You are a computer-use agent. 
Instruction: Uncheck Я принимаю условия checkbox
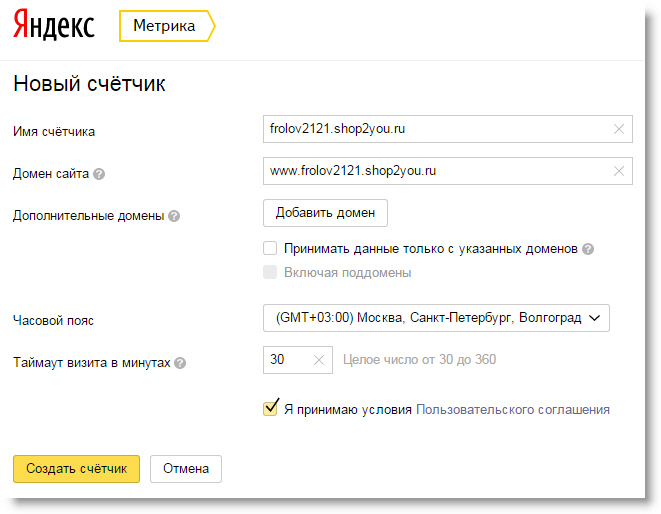[270, 409]
